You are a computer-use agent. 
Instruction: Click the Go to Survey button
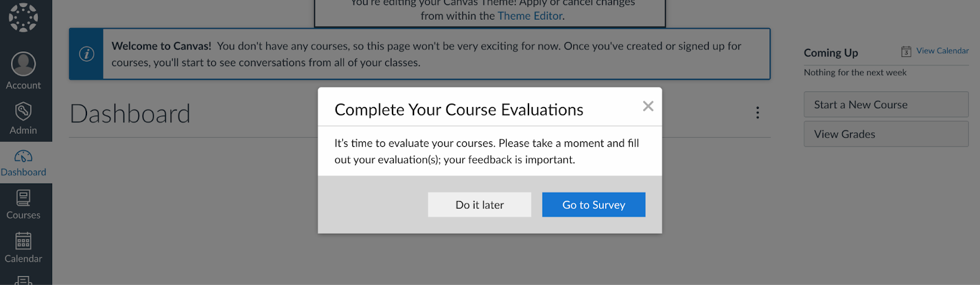tap(594, 205)
